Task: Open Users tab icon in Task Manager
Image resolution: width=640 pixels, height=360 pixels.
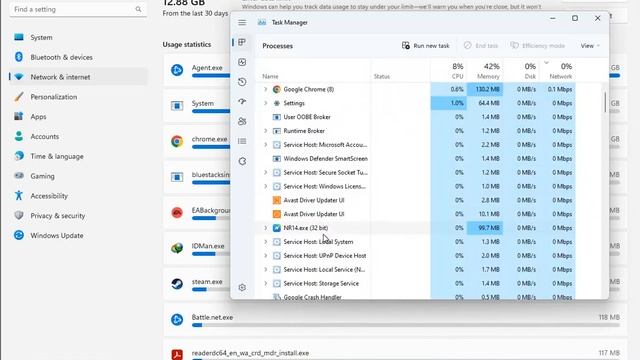Action: tap(242, 121)
